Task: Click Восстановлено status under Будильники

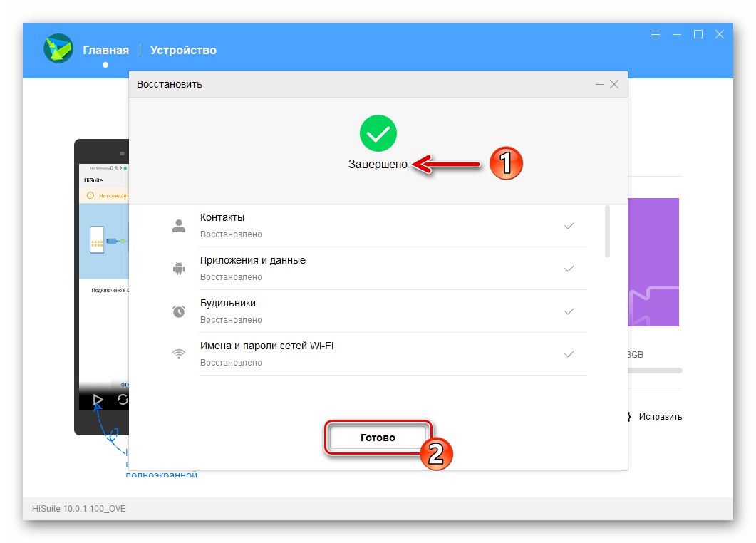Action: click(231, 320)
